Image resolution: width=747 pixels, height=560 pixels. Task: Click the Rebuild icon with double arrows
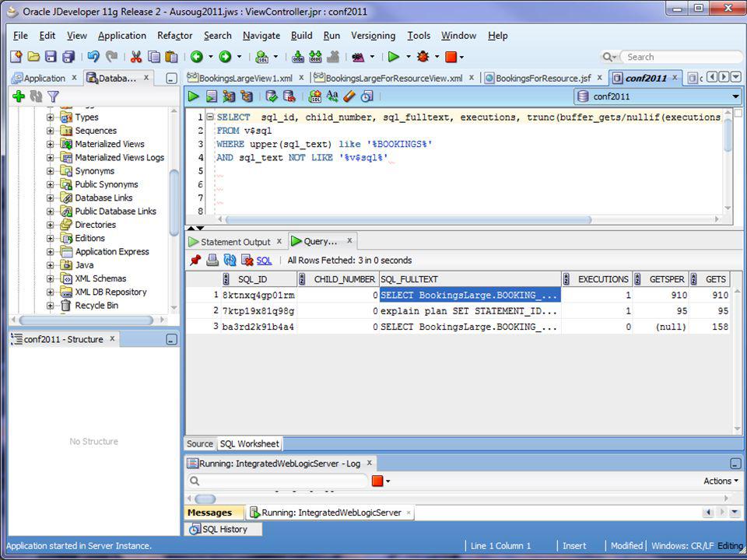(315, 57)
